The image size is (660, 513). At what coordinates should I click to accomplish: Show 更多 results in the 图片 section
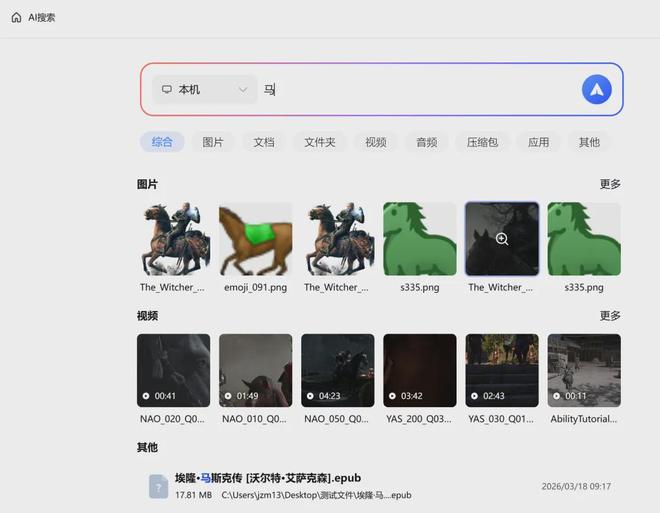[x=610, y=184]
